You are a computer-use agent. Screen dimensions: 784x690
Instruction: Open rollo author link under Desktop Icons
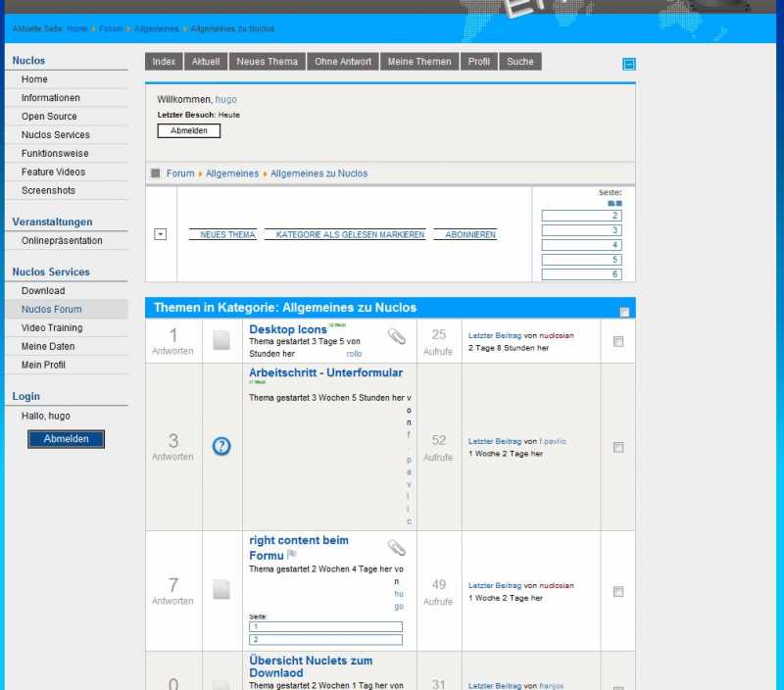click(x=354, y=354)
